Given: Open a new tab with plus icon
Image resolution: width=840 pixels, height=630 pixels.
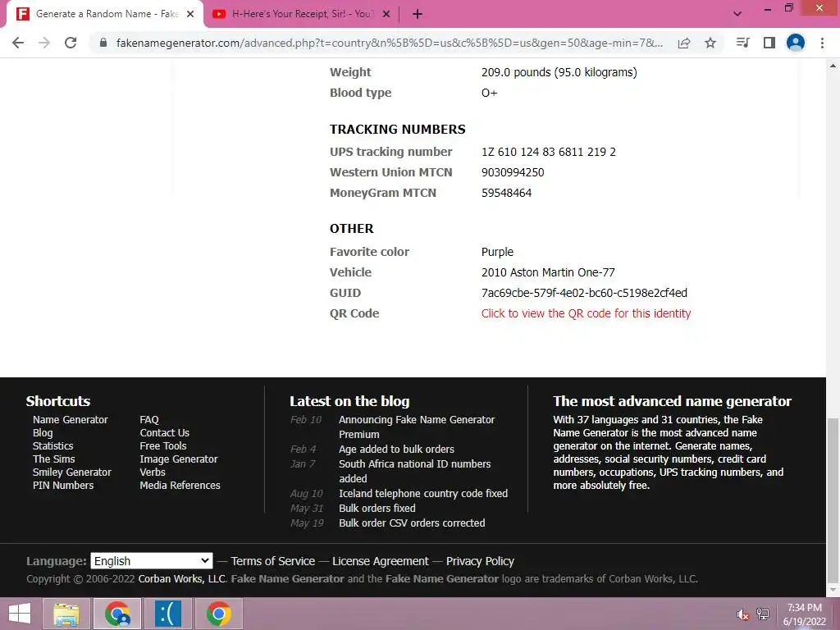Looking at the screenshot, I should (x=418, y=15).
